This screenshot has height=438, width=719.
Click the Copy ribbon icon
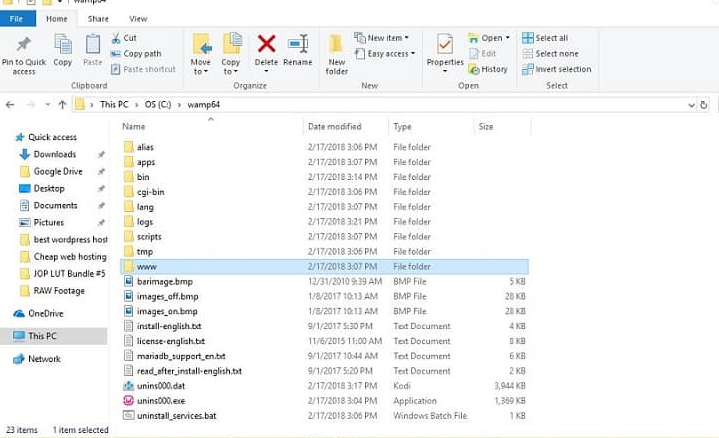(x=63, y=44)
